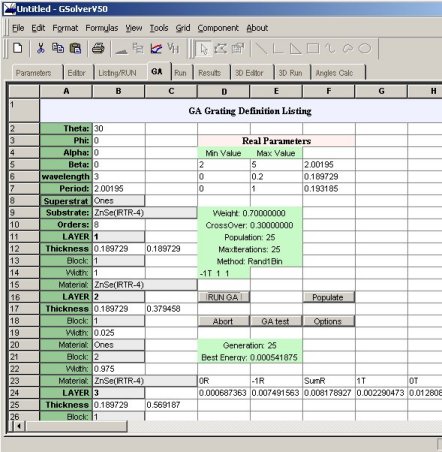Image resolution: width=442 pixels, height=452 pixels.
Task: Click the horizontal scrollbar left arrow
Action: (x=19, y=426)
